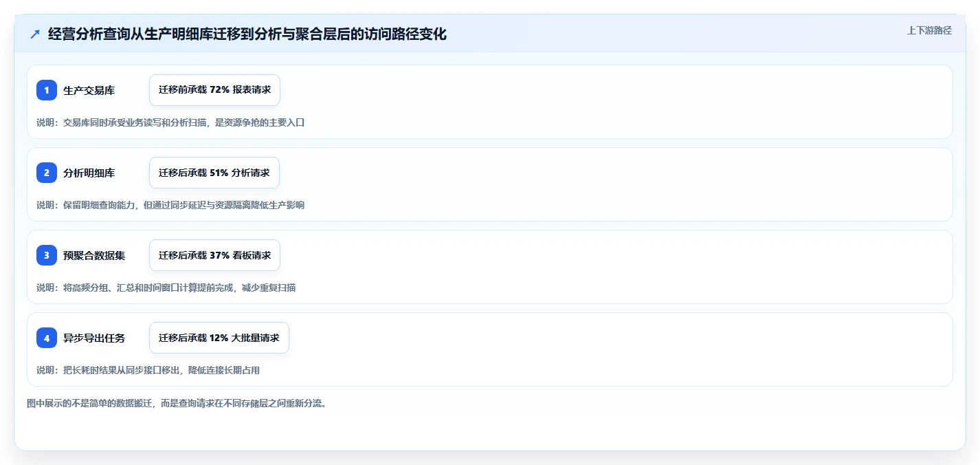Click the note starting 说明：交易库同时承受业务读写
This screenshot has width=980, height=465.
coord(170,122)
